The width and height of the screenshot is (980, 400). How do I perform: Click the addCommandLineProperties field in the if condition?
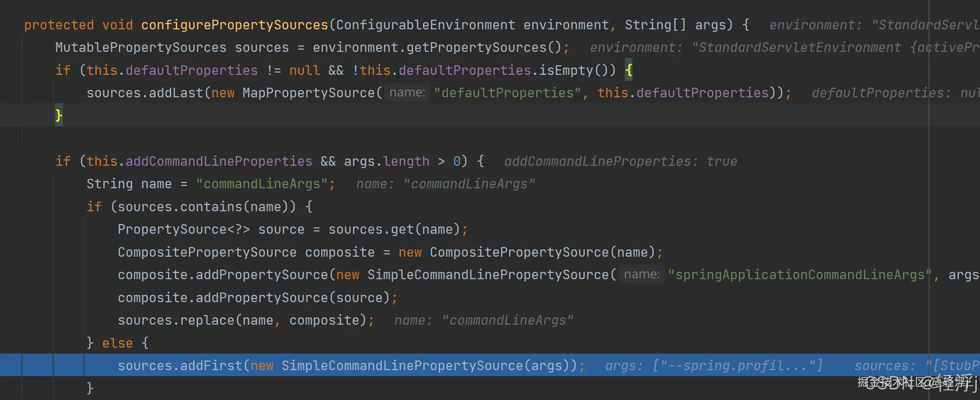pyautogui.click(x=219, y=161)
